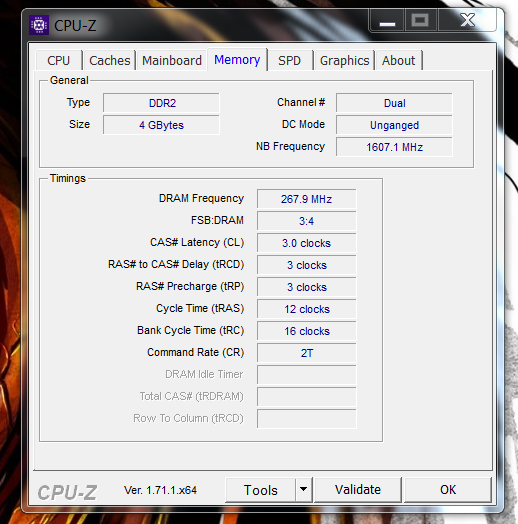518x524 pixels.
Task: Minimize the CPU-Z window
Action: coord(387,20)
